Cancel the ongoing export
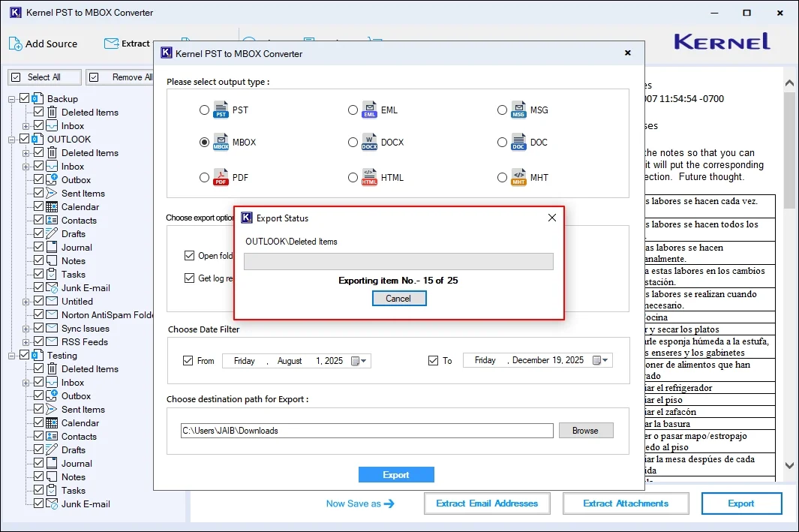Viewport: 799px width, 532px height. click(x=398, y=298)
